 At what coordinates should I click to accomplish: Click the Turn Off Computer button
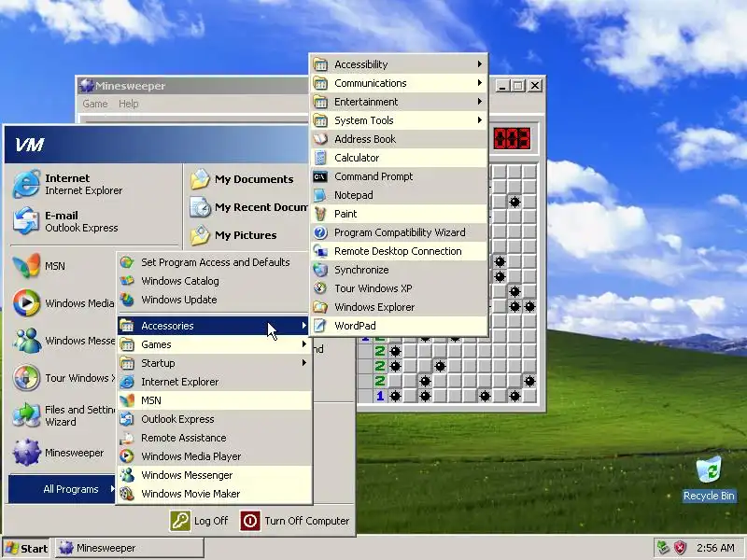click(x=295, y=521)
